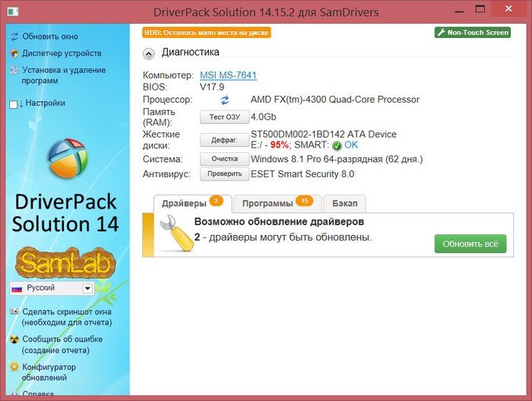This screenshot has height=401, width=532.
Task: Click the DriverPack colorful logo
Action: point(68,158)
